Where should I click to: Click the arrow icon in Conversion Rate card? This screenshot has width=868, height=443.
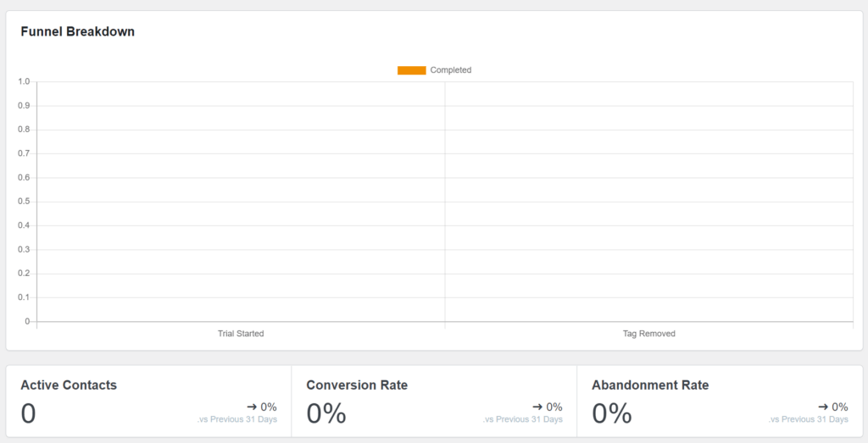(x=537, y=407)
